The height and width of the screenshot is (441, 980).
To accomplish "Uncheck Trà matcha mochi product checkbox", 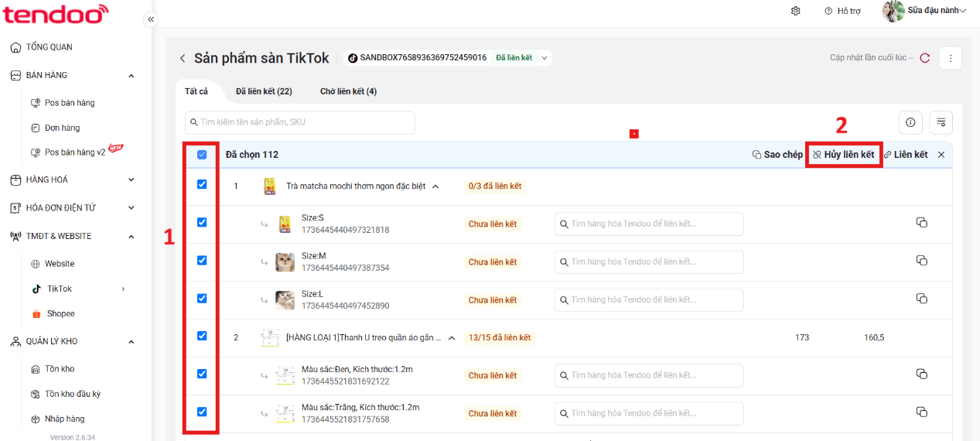I will coord(202,184).
